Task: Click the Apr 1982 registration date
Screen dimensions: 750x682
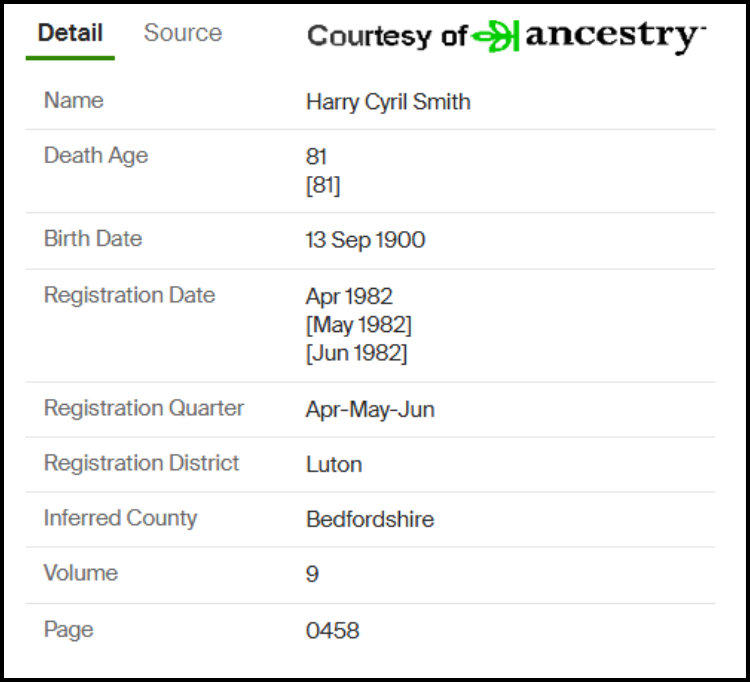Action: point(349,296)
